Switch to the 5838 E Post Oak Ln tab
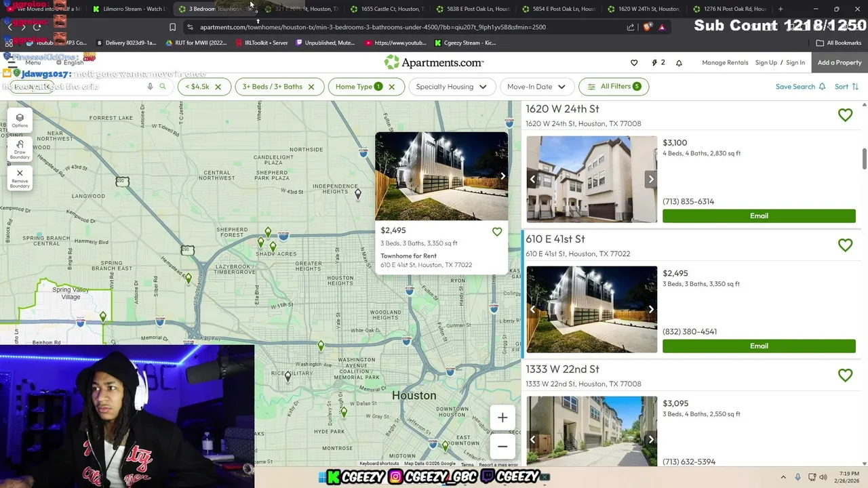 point(471,9)
